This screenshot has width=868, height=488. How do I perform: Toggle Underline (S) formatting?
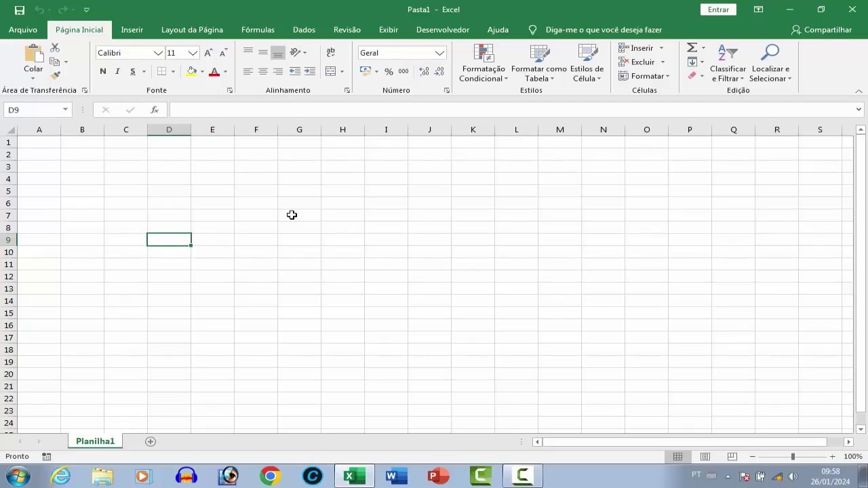132,71
